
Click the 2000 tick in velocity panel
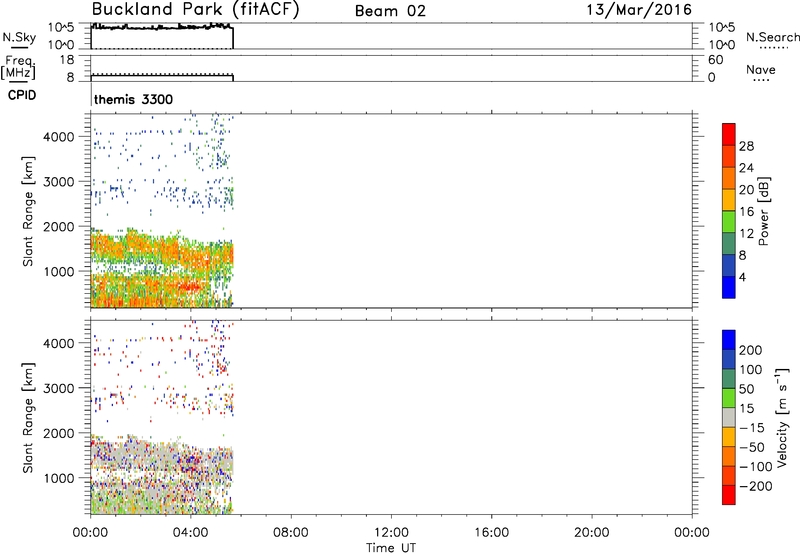59,433
